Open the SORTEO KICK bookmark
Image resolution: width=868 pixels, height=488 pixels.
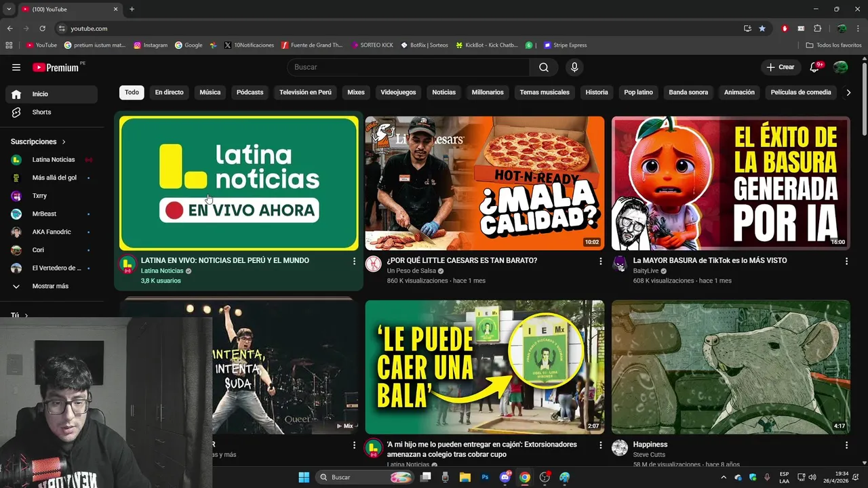(372, 45)
